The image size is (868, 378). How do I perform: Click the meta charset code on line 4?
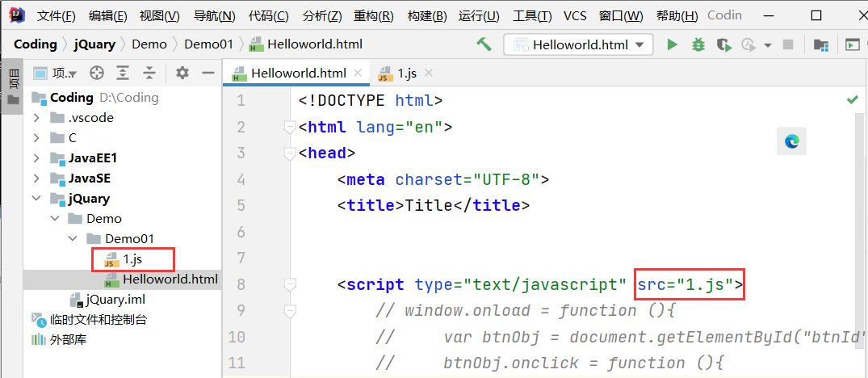click(443, 180)
